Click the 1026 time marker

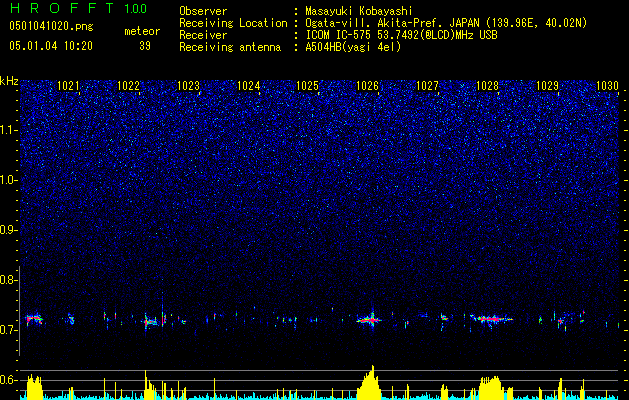367,86
